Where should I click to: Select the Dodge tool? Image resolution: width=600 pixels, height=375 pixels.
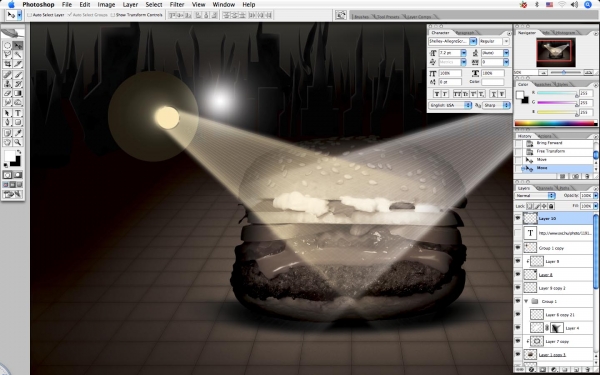tap(18, 102)
